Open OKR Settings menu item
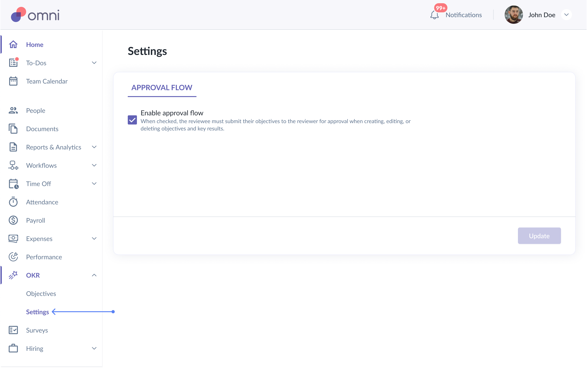The image size is (588, 368). pos(38,312)
